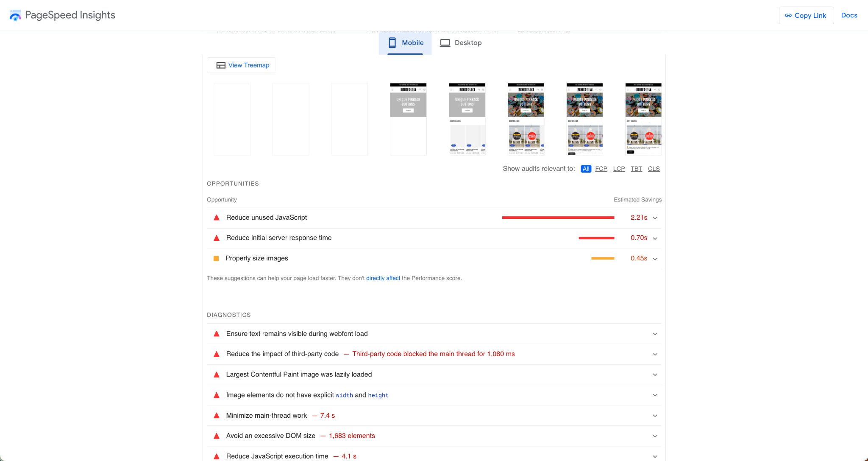
Task: Select the All audits filter
Action: [x=586, y=169]
